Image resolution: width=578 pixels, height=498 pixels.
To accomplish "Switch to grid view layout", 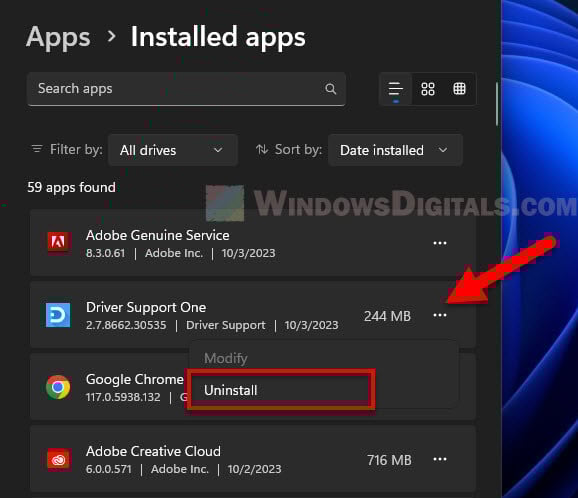I will tap(428, 89).
